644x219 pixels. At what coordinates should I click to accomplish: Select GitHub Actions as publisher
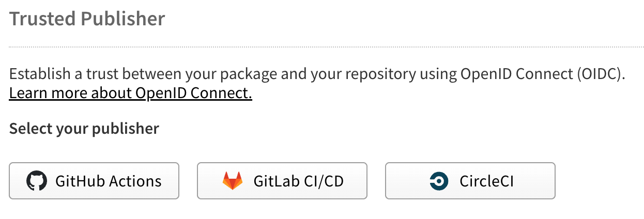pyautogui.click(x=94, y=181)
